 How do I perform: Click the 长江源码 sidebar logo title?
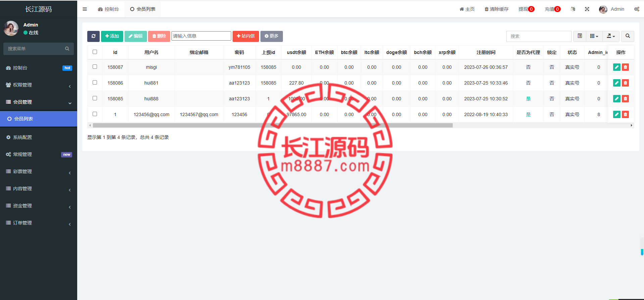39,9
